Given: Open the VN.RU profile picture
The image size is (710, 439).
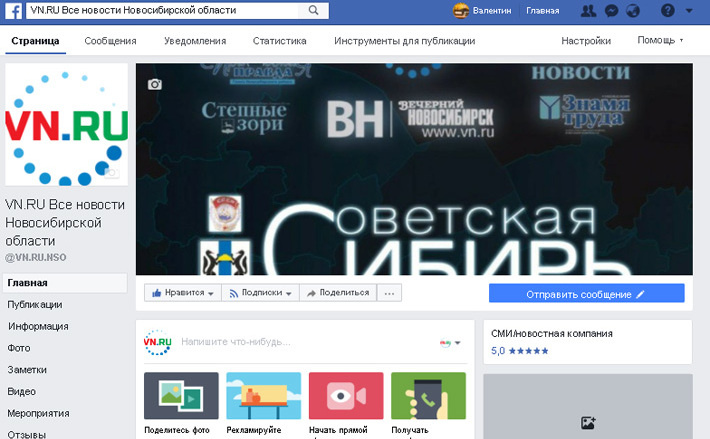Looking at the screenshot, I should tap(66, 124).
